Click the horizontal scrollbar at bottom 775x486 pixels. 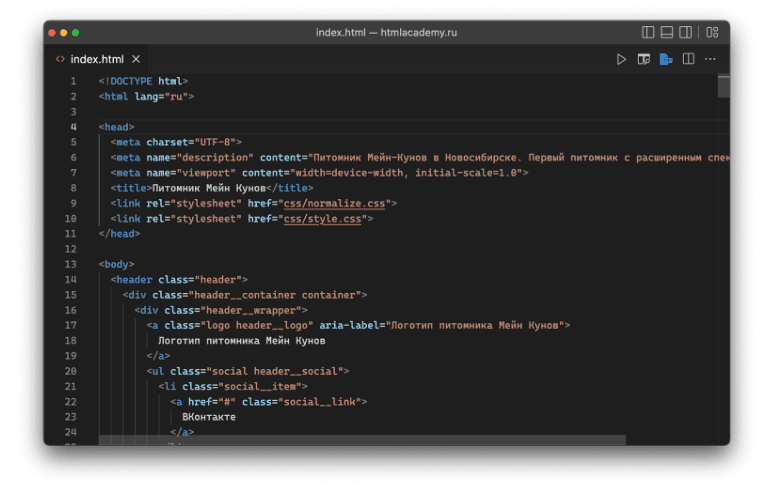tap(362, 440)
